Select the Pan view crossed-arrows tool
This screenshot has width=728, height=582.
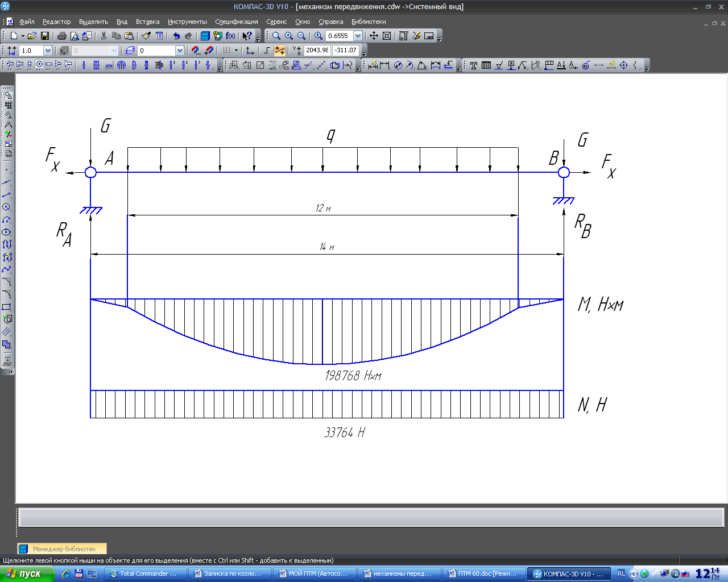point(374,36)
